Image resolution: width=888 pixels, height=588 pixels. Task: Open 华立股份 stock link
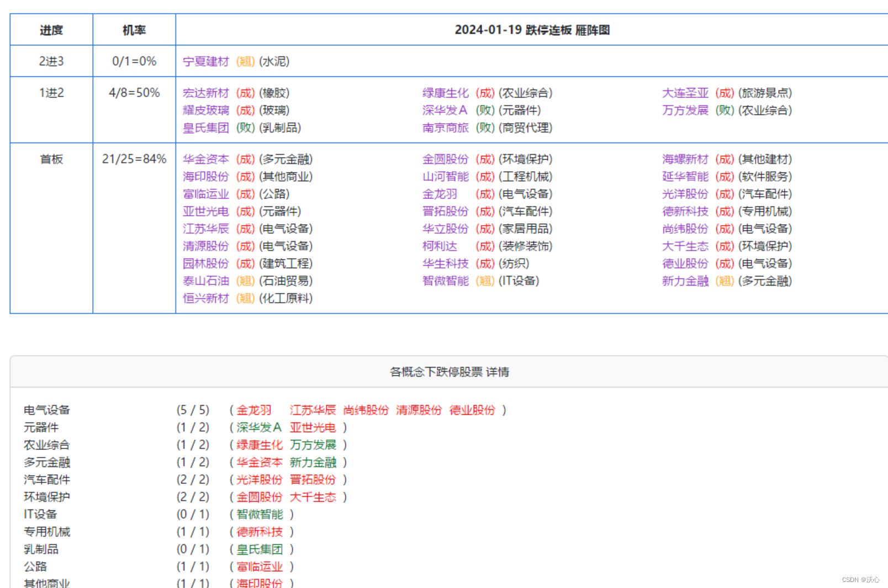[x=445, y=229]
